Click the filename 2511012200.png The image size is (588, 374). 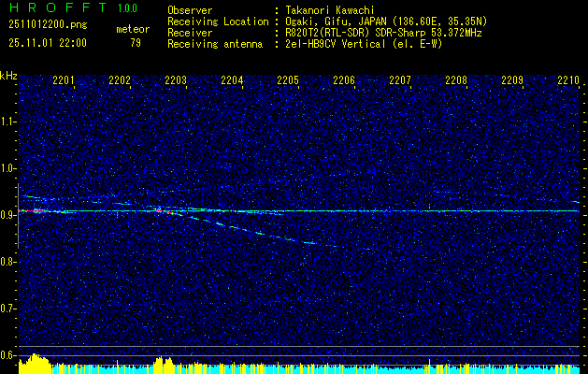pyautogui.click(x=48, y=25)
